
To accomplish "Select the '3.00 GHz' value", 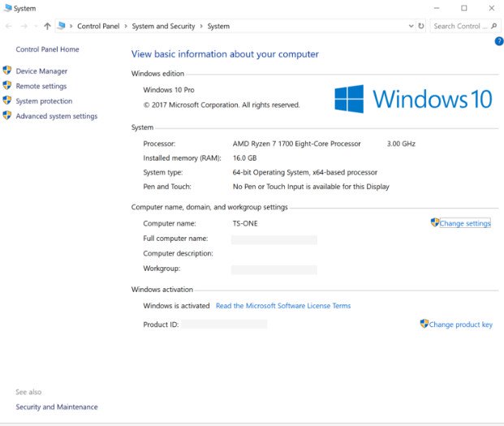I will (401, 144).
